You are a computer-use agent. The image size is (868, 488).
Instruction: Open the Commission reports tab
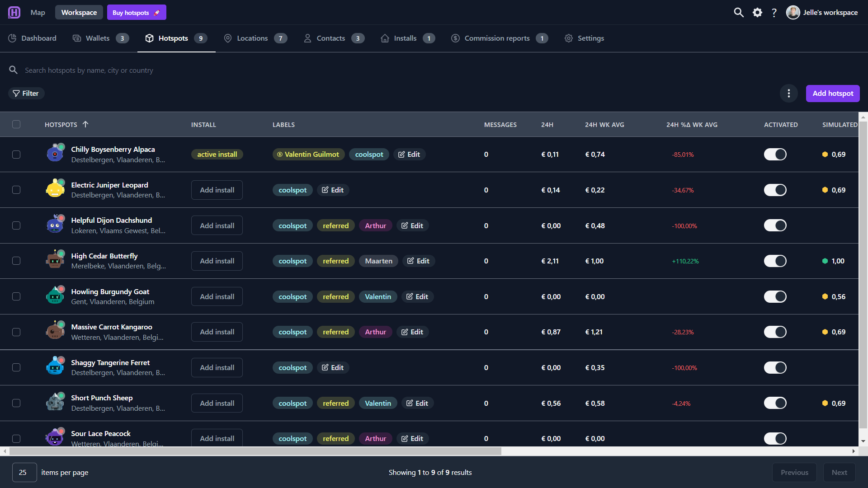tap(500, 38)
